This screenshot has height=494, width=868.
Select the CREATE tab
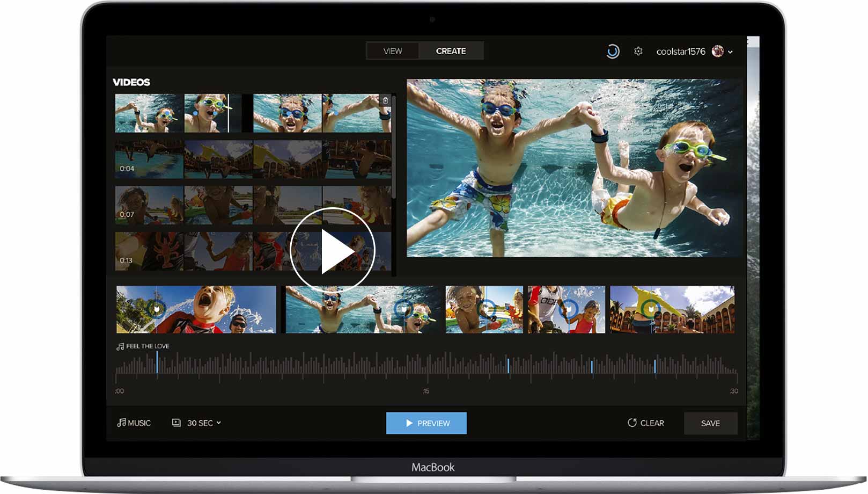[451, 51]
